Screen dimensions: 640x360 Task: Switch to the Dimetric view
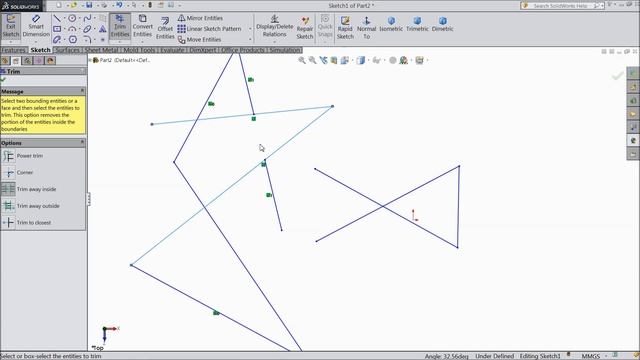tap(442, 24)
